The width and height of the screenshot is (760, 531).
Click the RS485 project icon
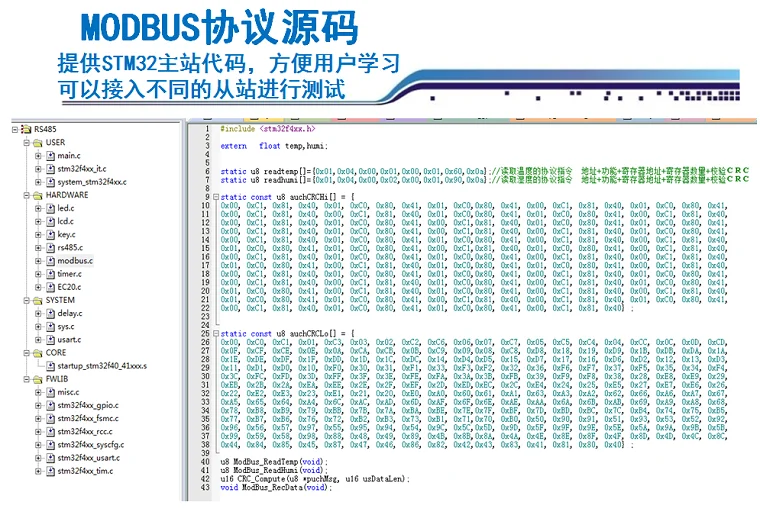pyautogui.click(x=26, y=129)
